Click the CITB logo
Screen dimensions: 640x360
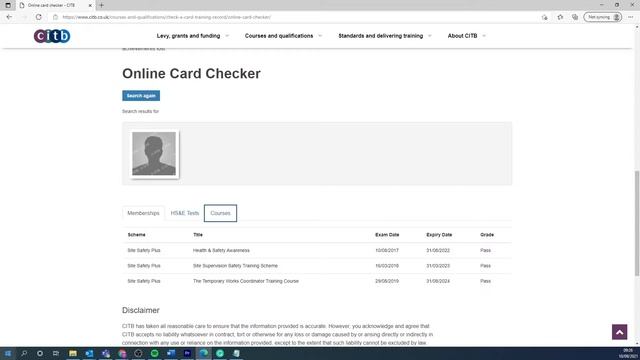pyautogui.click(x=52, y=36)
